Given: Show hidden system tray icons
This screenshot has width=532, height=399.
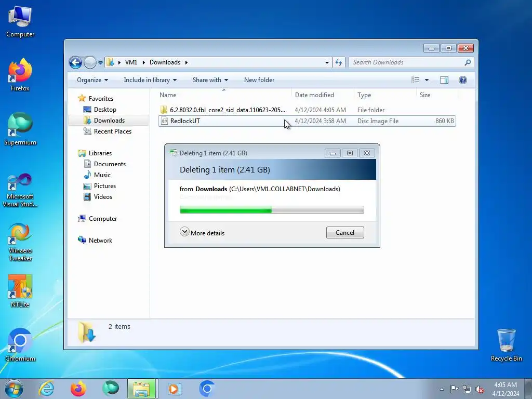Looking at the screenshot, I should pyautogui.click(x=442, y=389).
